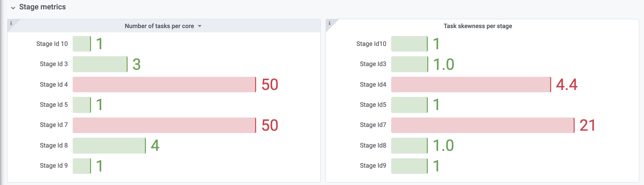644x185 pixels.
Task: Click Stage Id 8 tasks-per-core green bar
Action: pos(109,145)
